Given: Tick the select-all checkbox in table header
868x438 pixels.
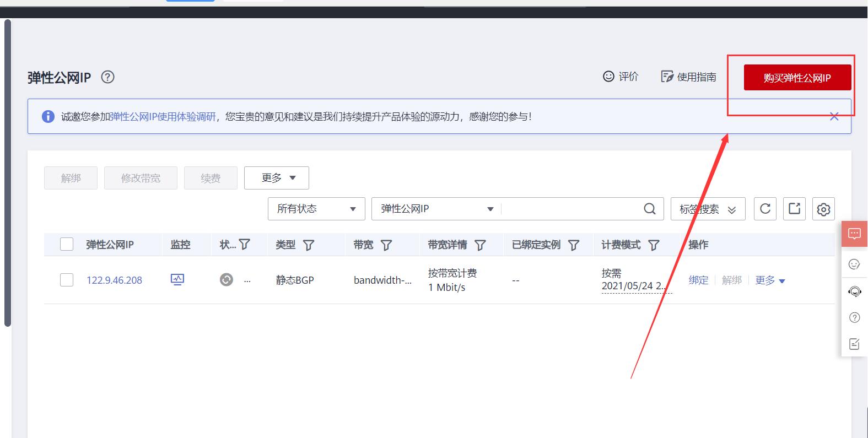Looking at the screenshot, I should point(67,244).
